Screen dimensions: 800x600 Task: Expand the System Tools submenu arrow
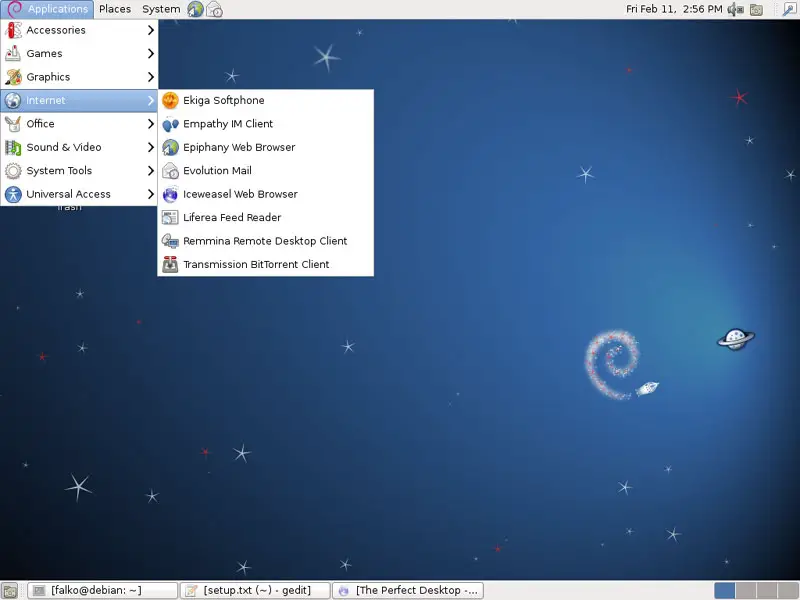click(x=151, y=170)
